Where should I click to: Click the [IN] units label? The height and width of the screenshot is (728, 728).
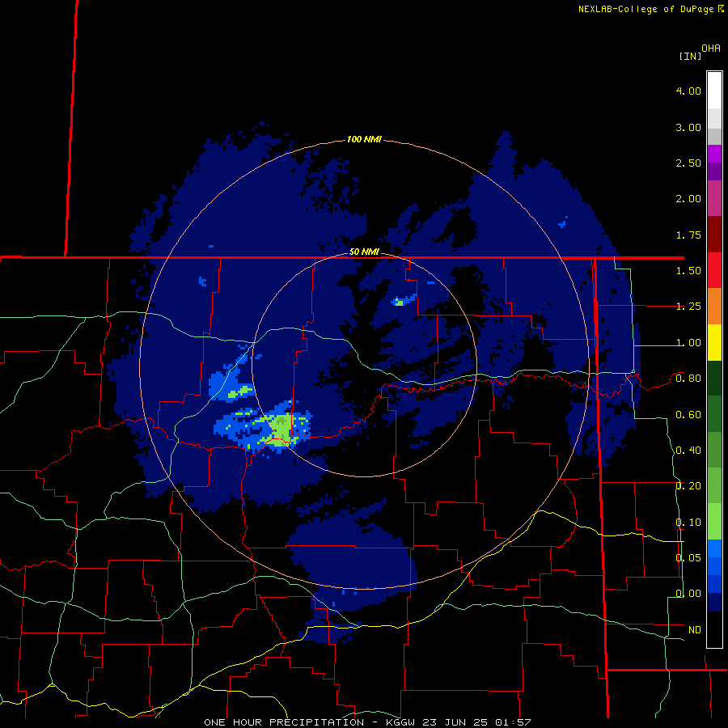690,56
